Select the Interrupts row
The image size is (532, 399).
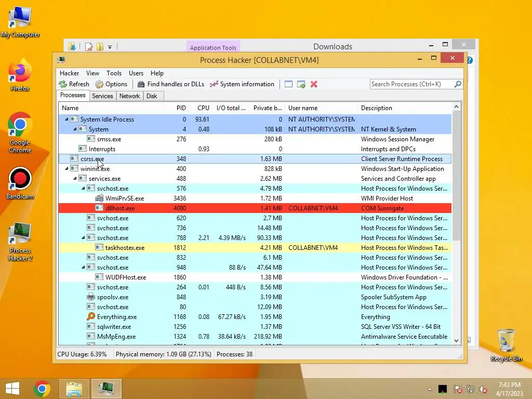[255, 149]
